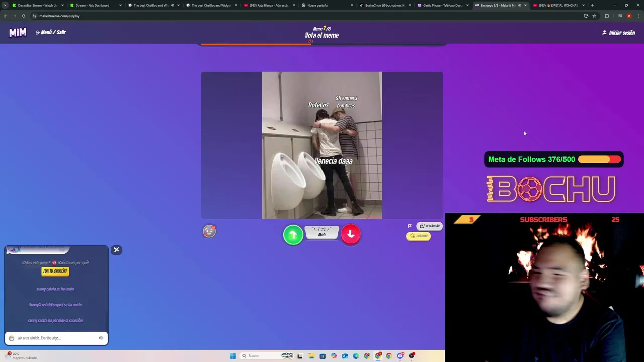Downvote the meme with red arrow
Viewport: 644px width, 362px height.
pyautogui.click(x=351, y=234)
